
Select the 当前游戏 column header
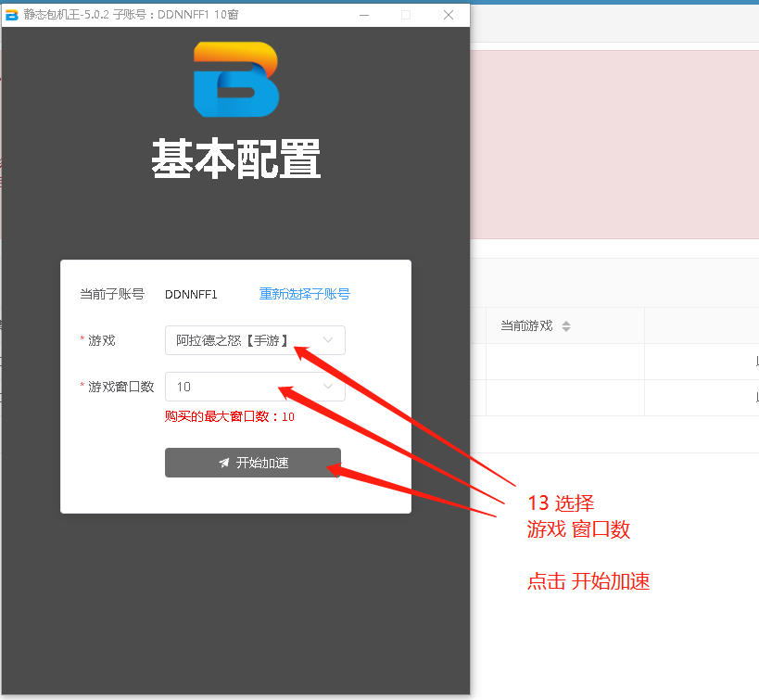[x=526, y=326]
